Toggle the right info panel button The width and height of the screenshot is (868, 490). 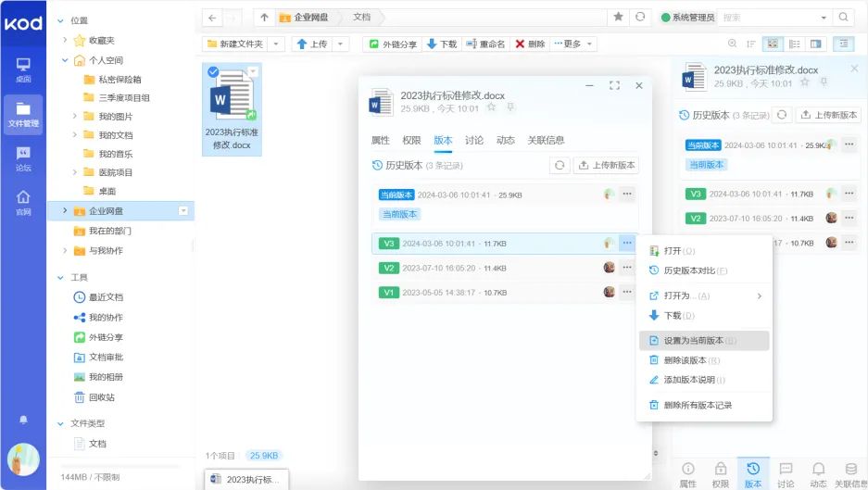844,44
